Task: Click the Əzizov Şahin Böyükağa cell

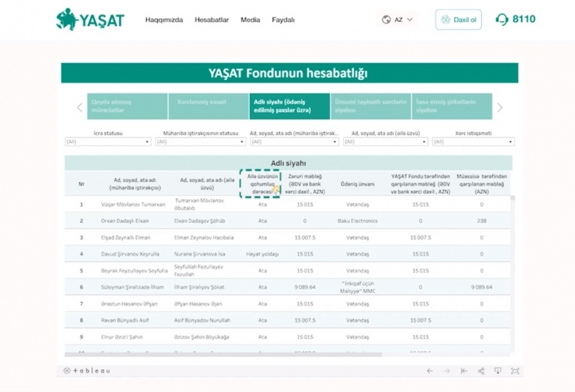Action: [x=201, y=337]
